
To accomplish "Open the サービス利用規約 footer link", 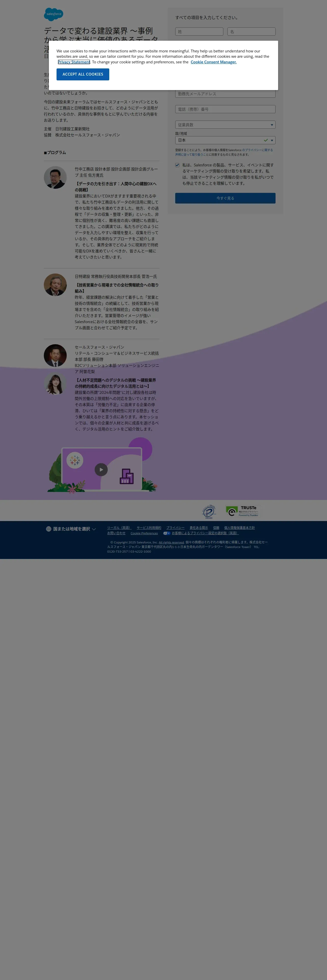I will point(149,528).
